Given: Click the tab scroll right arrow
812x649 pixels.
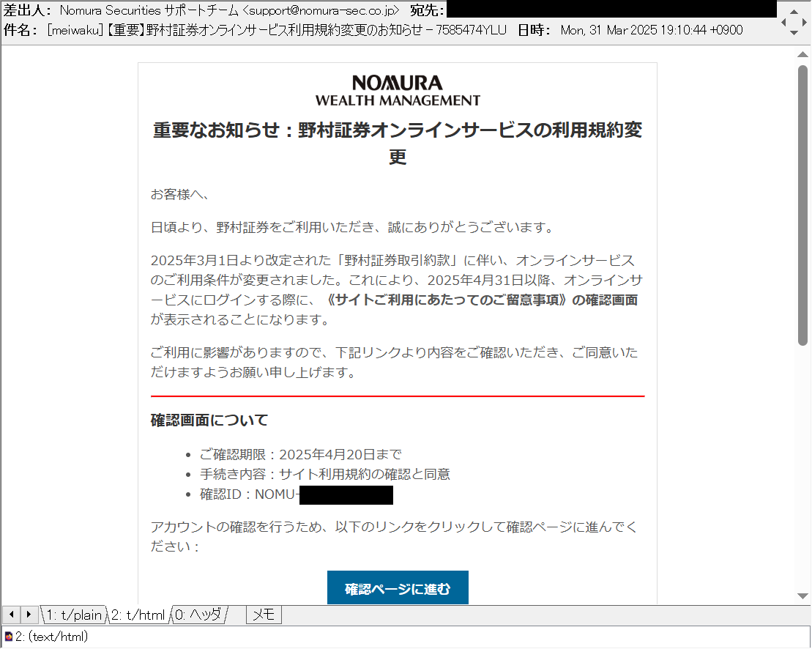Looking at the screenshot, I should click(x=29, y=615).
